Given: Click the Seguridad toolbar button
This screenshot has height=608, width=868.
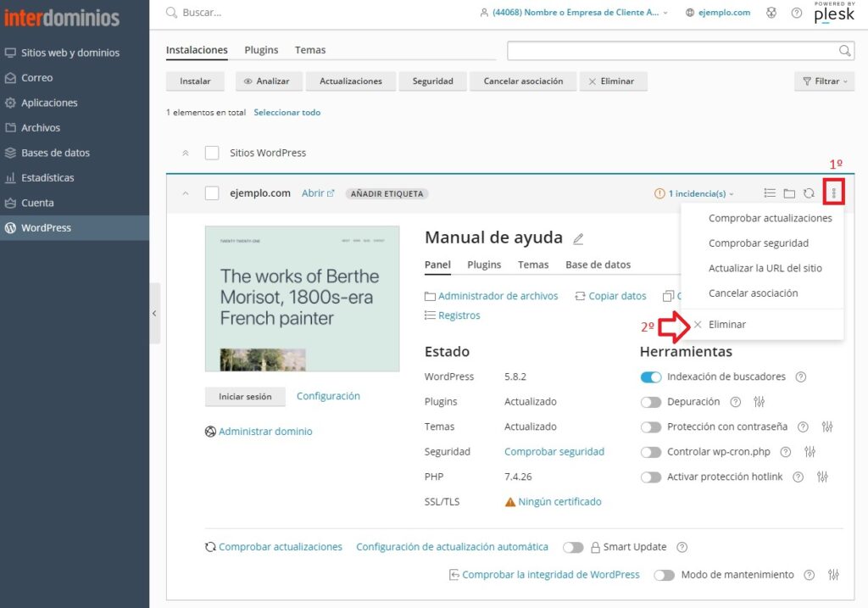Looking at the screenshot, I should tap(433, 81).
